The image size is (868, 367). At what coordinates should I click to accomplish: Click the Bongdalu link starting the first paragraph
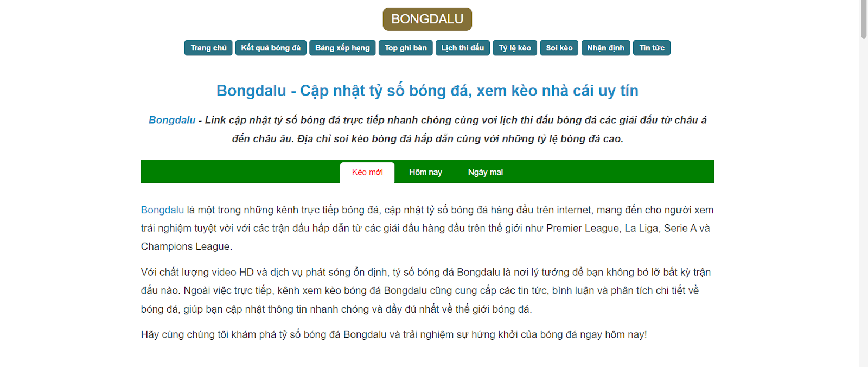(x=162, y=210)
